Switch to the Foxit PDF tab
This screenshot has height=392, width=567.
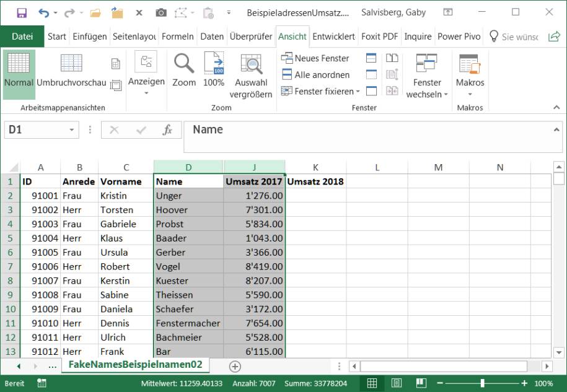click(380, 37)
